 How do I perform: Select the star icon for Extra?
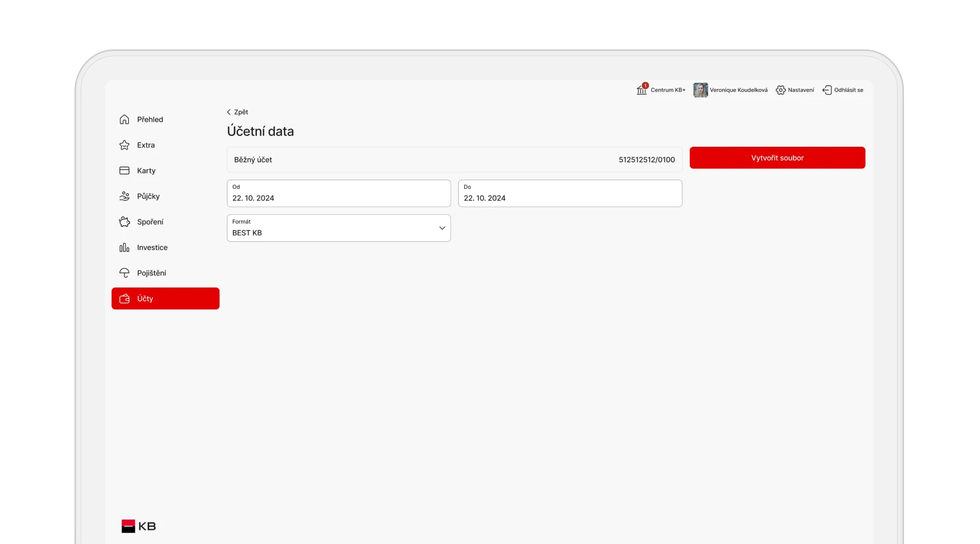(124, 145)
